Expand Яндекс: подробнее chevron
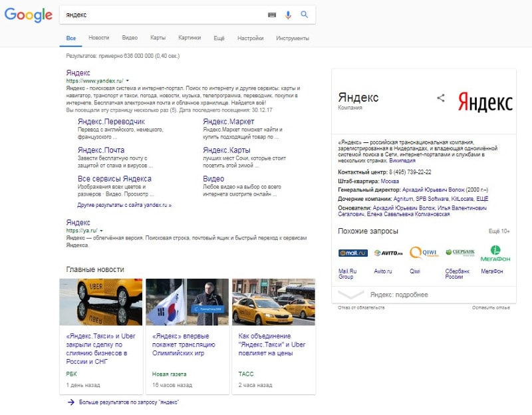The height and width of the screenshot is (415, 532). click(x=351, y=295)
